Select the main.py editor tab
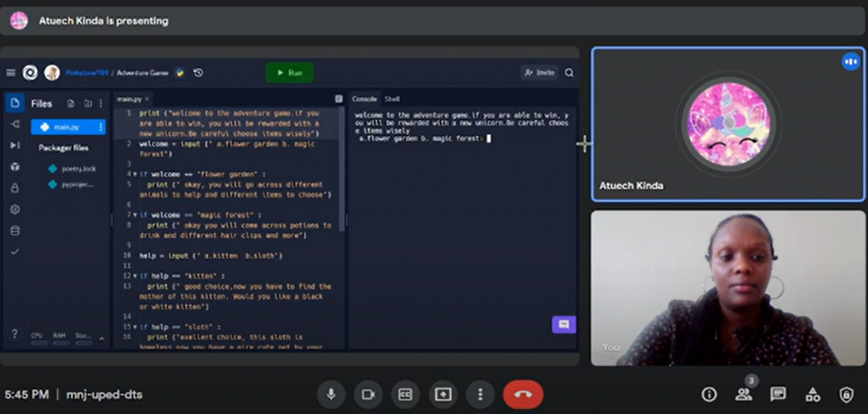 (129, 99)
